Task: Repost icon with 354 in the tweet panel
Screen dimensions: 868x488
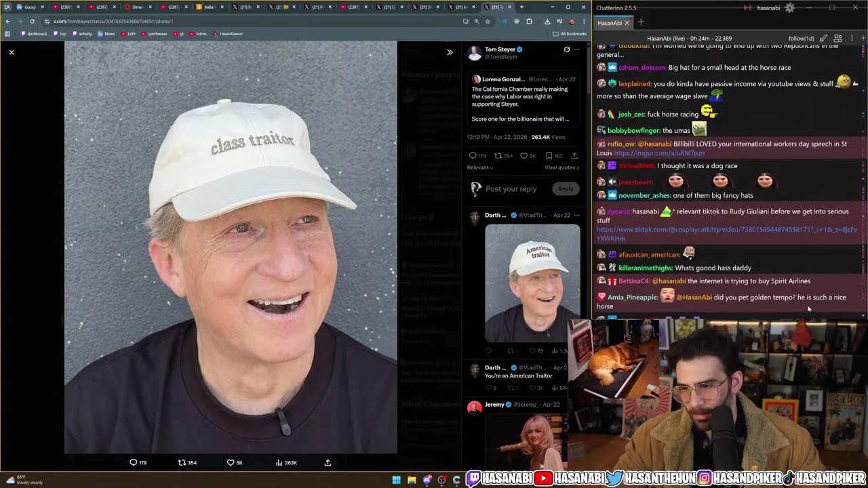Action: coord(498,156)
